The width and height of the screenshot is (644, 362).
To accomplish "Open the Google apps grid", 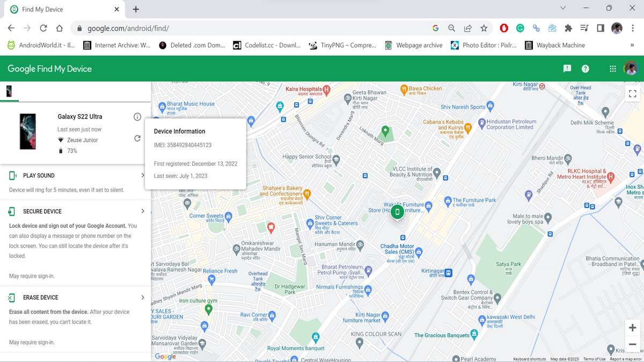I will 612,69.
